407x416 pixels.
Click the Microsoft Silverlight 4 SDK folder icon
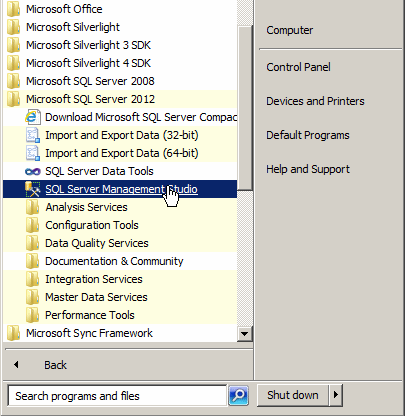point(14,63)
